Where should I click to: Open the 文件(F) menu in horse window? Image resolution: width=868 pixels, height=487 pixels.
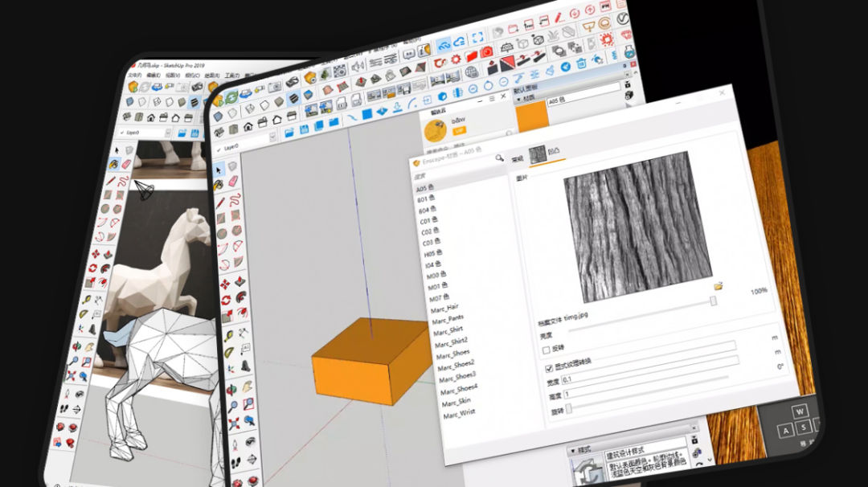[x=135, y=76]
